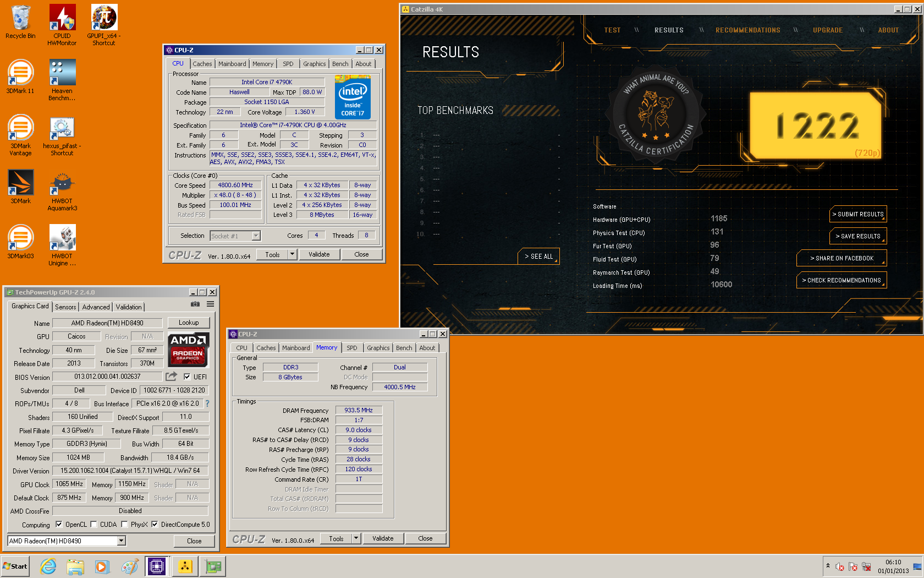Open the Recycle Bin desktop icon
Viewport: 924px width, 578px height.
point(20,22)
